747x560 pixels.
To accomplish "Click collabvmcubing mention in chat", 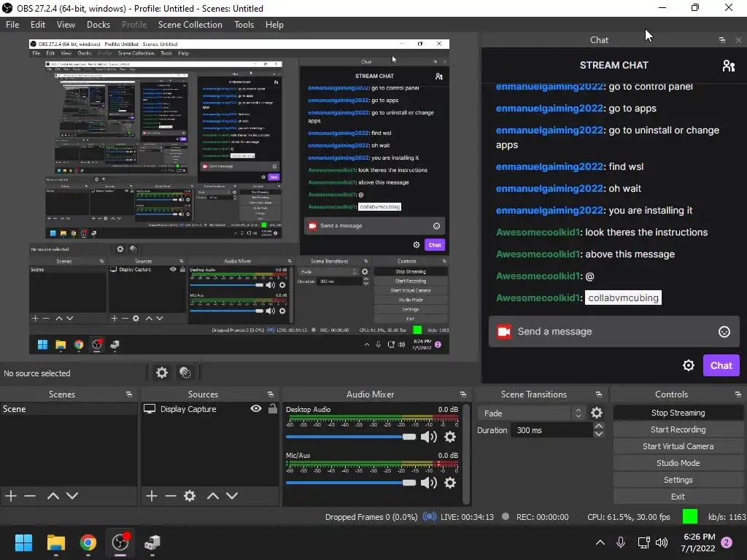I will coord(623,297).
